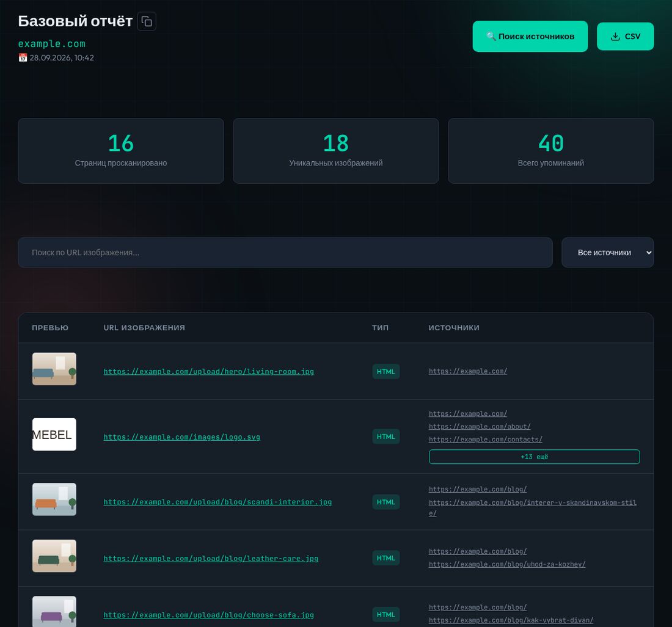The width and height of the screenshot is (672, 627).
Task: Open blog source link in choose-sofa row
Action: pyautogui.click(x=478, y=607)
